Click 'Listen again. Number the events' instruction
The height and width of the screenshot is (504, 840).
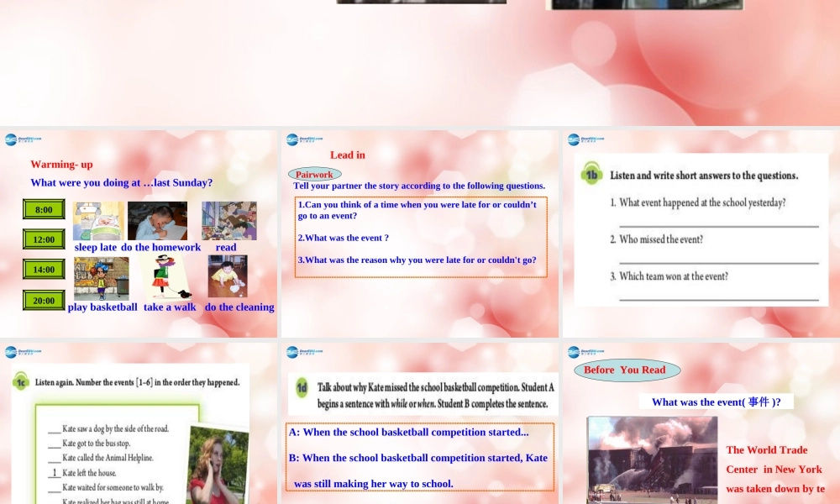pos(137,382)
